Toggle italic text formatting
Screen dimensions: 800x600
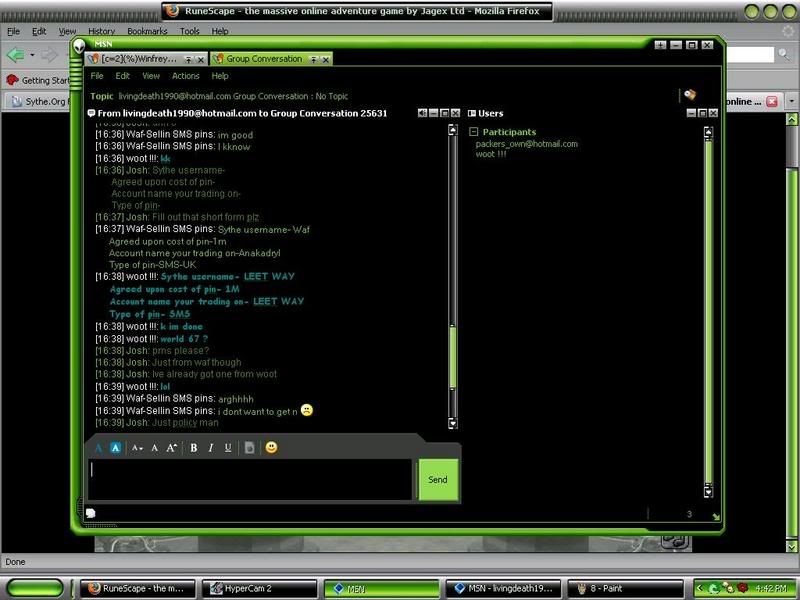point(211,447)
